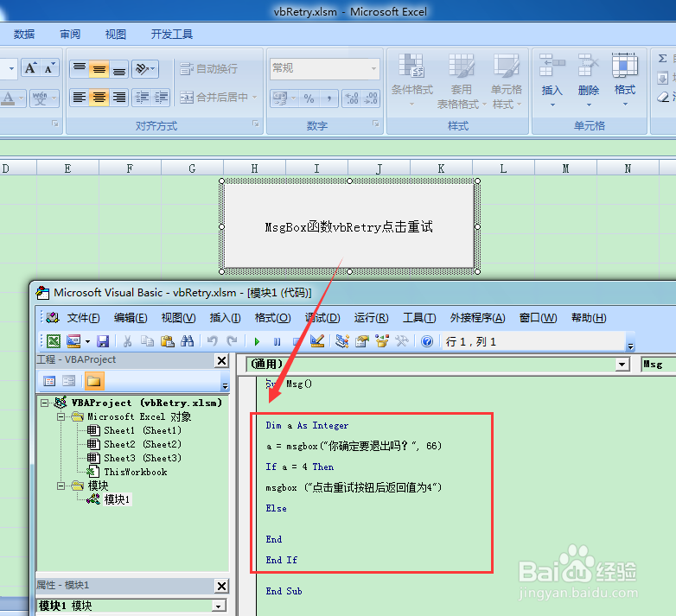
Task: Open the 数据 ribbon tab
Action: pos(24,34)
